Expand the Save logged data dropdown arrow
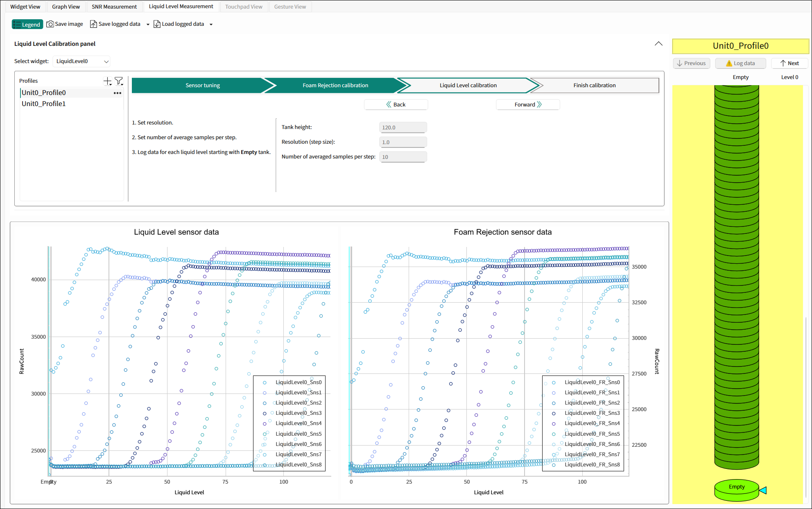This screenshot has width=812, height=509. point(148,25)
